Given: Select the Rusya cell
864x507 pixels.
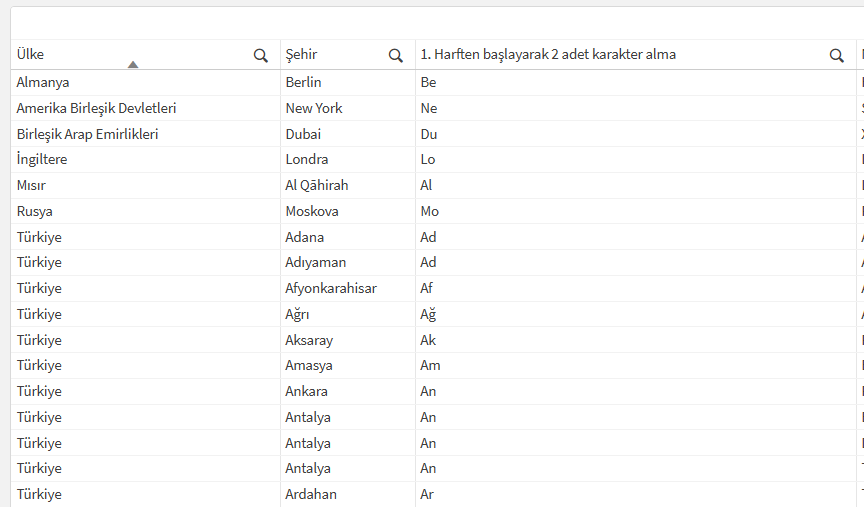Looking at the screenshot, I should pos(35,211).
